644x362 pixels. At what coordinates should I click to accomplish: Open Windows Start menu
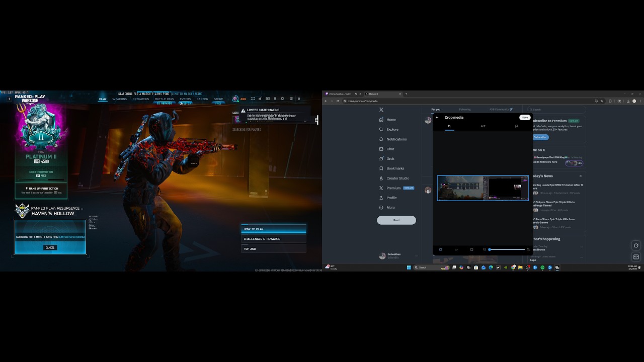(x=409, y=267)
